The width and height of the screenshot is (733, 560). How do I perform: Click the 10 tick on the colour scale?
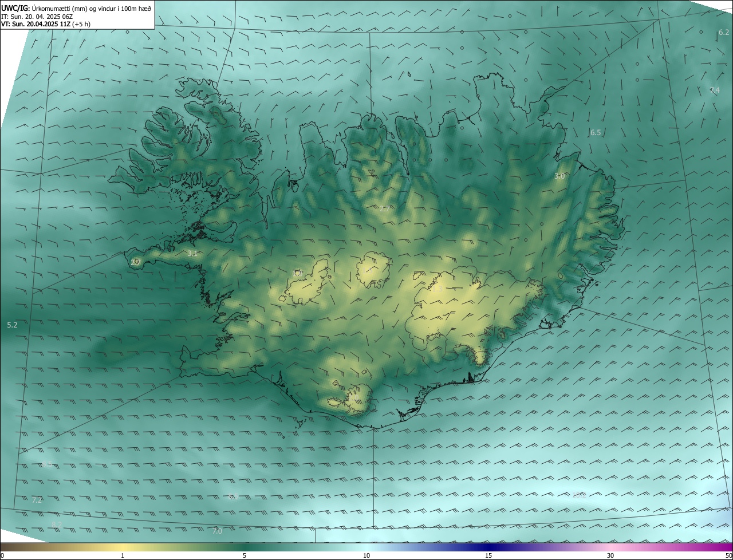(x=366, y=555)
